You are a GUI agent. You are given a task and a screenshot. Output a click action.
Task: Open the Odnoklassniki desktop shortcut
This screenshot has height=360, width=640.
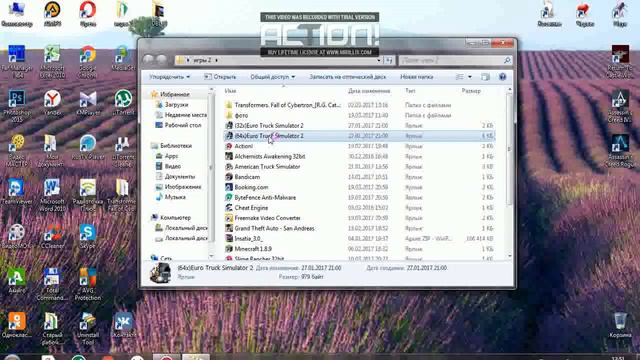tap(17, 325)
